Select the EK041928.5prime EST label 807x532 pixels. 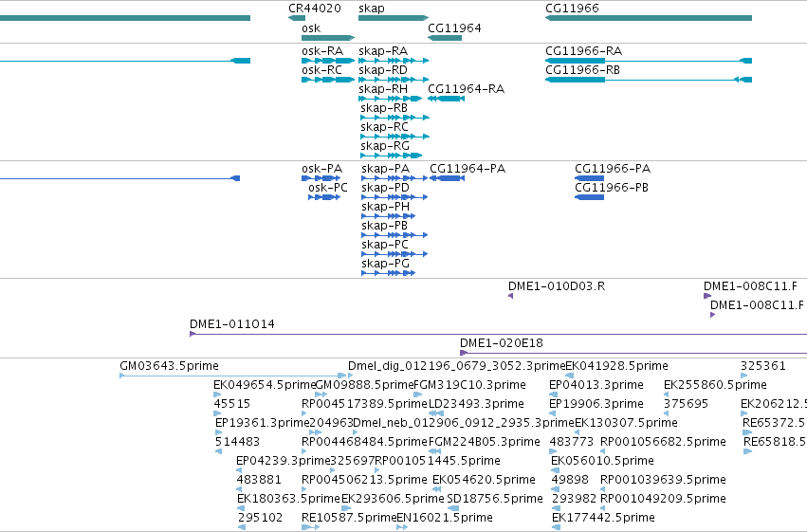(x=616, y=366)
